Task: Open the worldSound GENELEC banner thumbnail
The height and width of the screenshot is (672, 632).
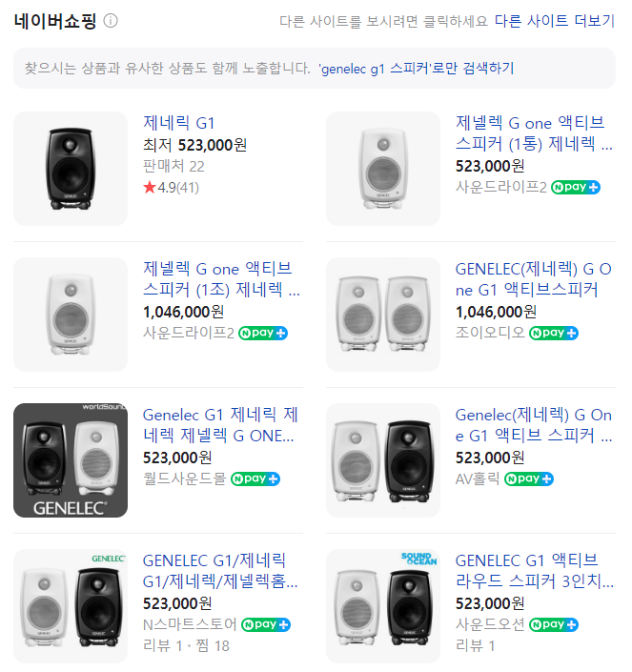Action: point(71,460)
